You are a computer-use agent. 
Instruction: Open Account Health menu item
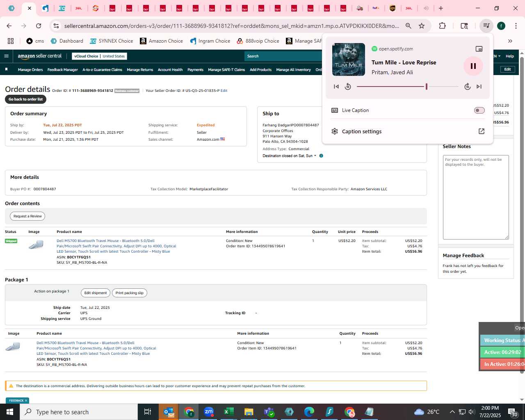(170, 70)
